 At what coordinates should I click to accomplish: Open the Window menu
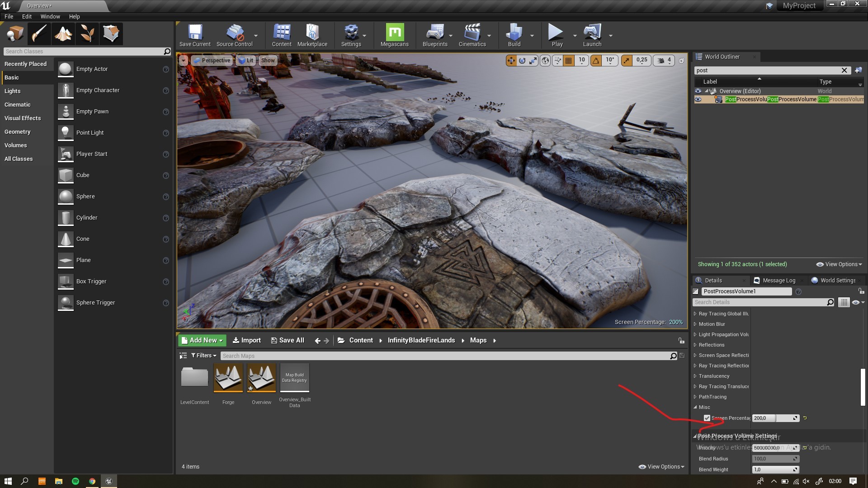(50, 16)
